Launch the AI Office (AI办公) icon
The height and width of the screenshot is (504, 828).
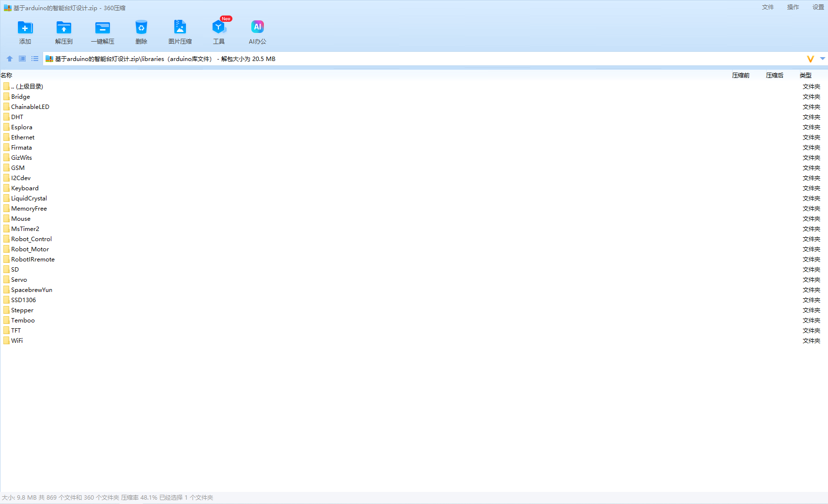coord(257,28)
